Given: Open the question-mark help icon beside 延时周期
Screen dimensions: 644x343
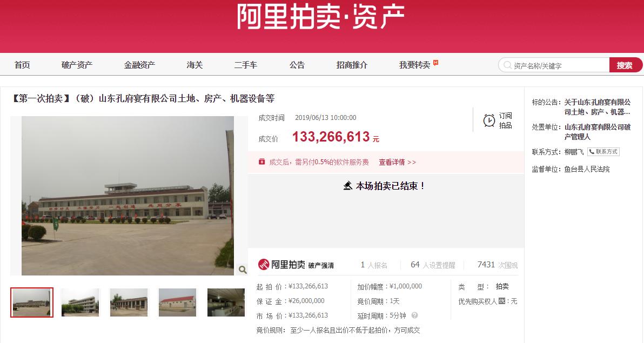Looking at the screenshot, I should click(x=414, y=315).
